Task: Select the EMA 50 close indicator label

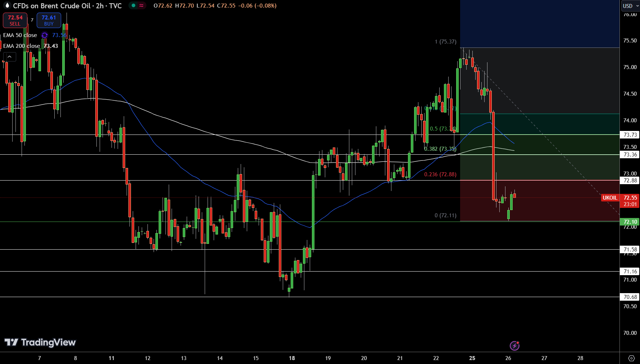Action: [x=20, y=35]
